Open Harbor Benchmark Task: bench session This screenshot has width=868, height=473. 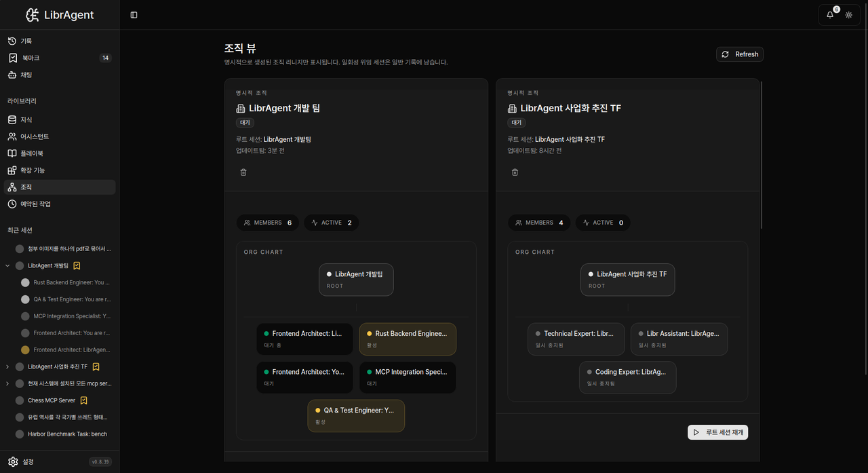click(64, 434)
